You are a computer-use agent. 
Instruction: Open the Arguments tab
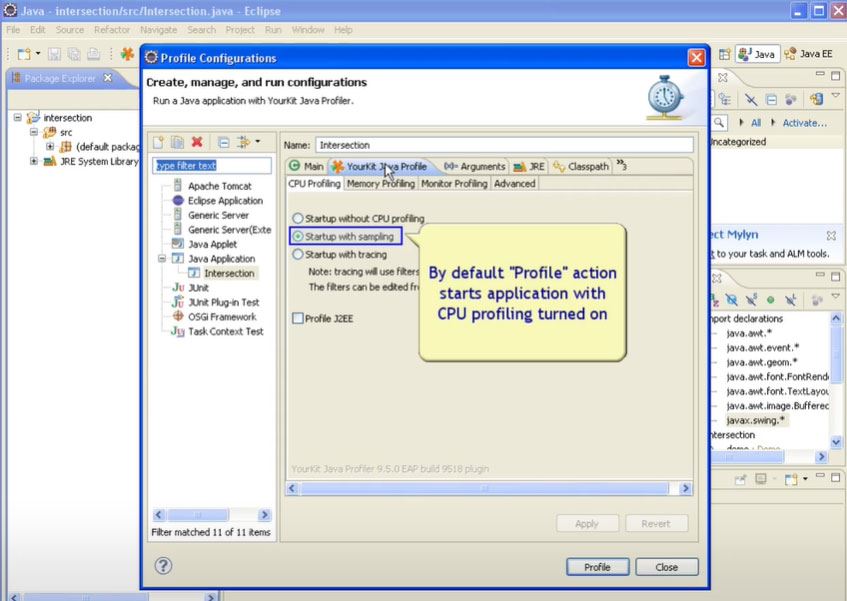tap(475, 166)
